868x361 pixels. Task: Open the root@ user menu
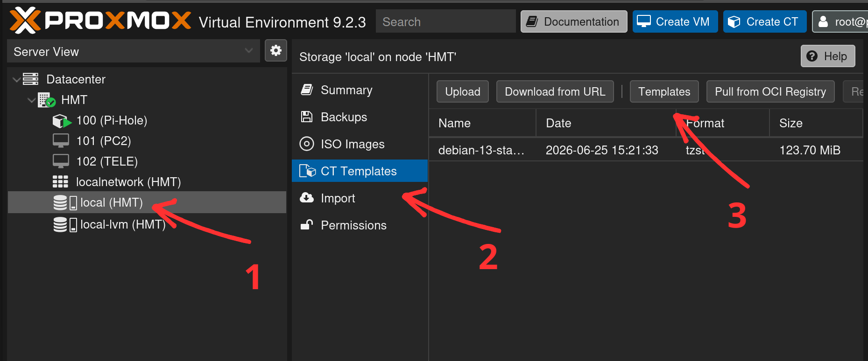840,21
